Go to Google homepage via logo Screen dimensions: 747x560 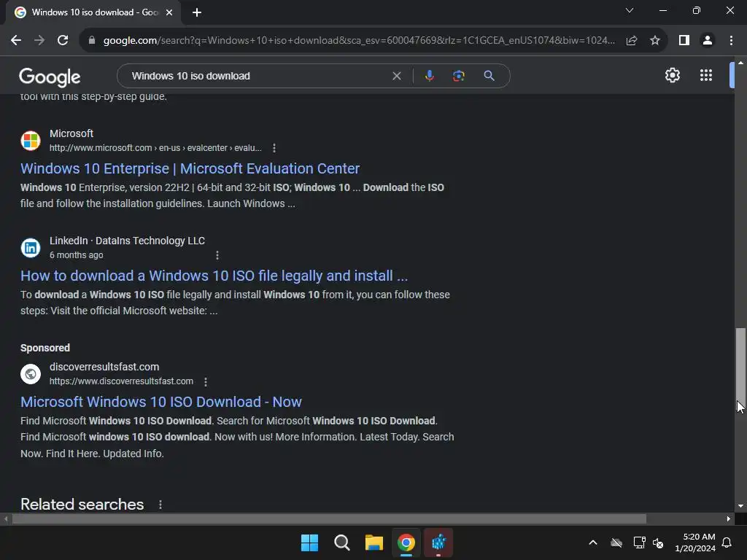pos(50,77)
